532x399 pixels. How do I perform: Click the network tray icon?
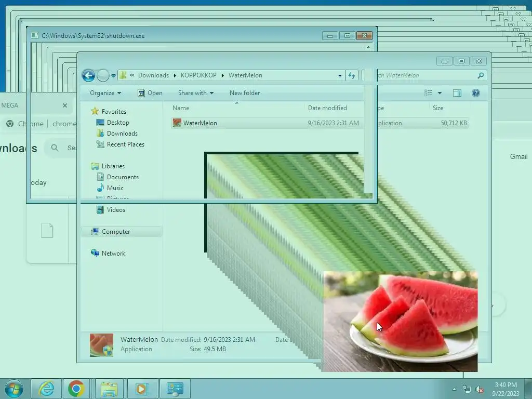[x=467, y=389]
